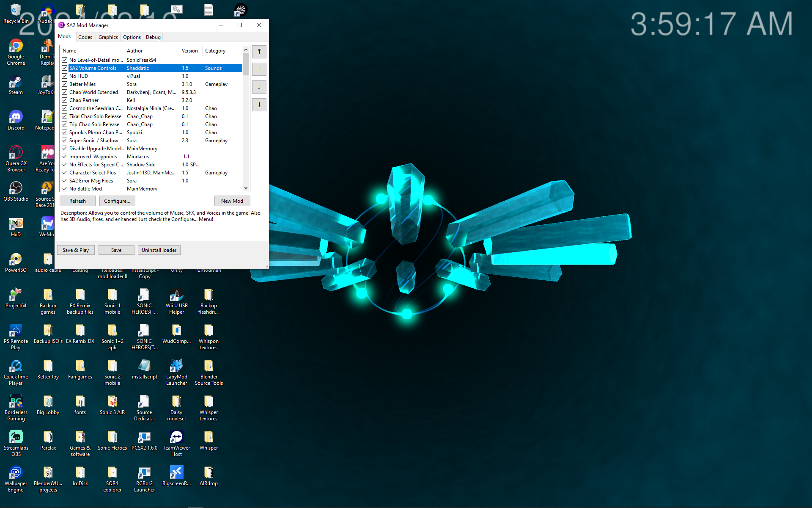Screen dimensions: 812x508
Task: Move selected mod up one position
Action: [x=259, y=69]
